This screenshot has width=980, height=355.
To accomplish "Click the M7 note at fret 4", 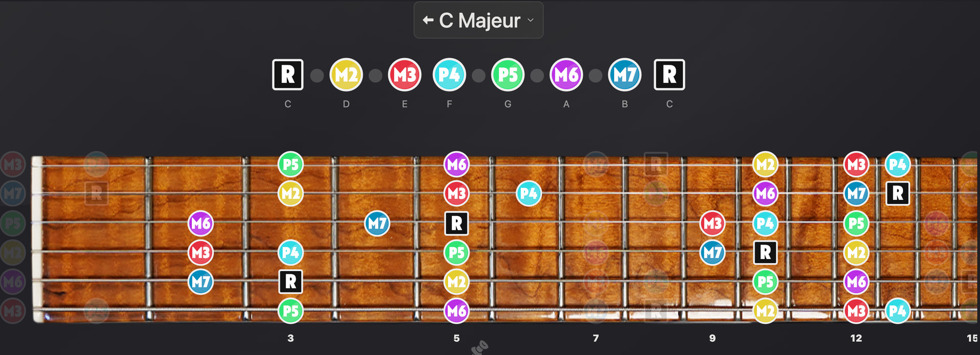I will click(377, 223).
